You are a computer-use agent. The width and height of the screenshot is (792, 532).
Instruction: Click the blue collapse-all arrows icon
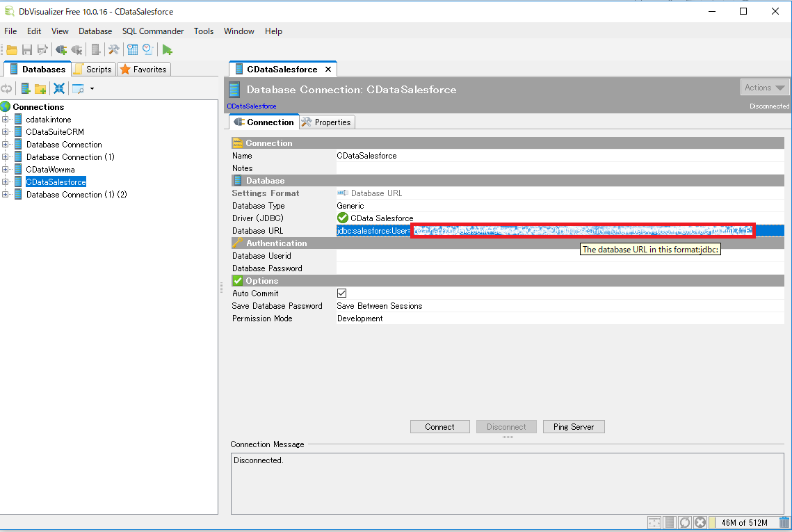(x=59, y=89)
